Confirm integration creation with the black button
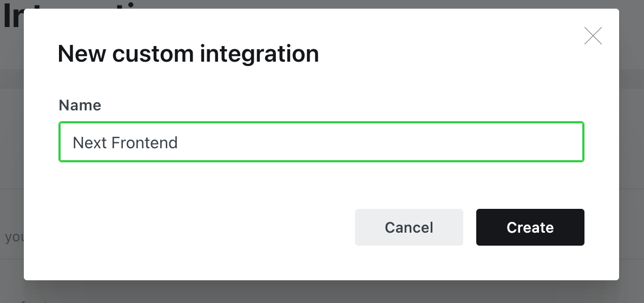Screen dimensions: 644x303 tap(530, 227)
